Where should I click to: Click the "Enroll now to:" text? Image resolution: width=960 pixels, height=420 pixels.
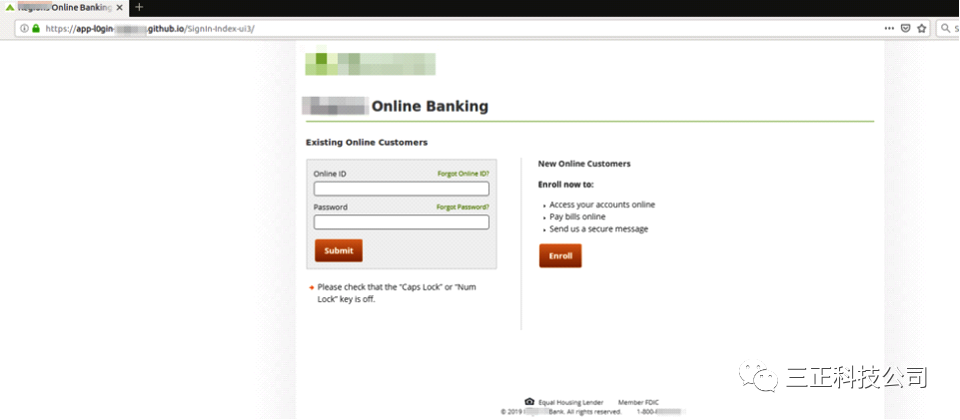pos(566,184)
